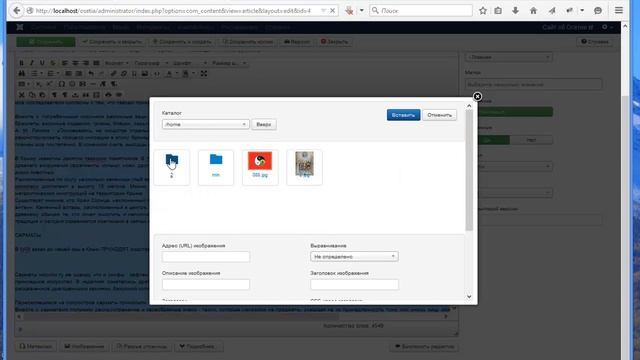The width and height of the screenshot is (640, 360).
Task: Click the fullscreen icon in editor toolbar
Action: tap(204, 73)
